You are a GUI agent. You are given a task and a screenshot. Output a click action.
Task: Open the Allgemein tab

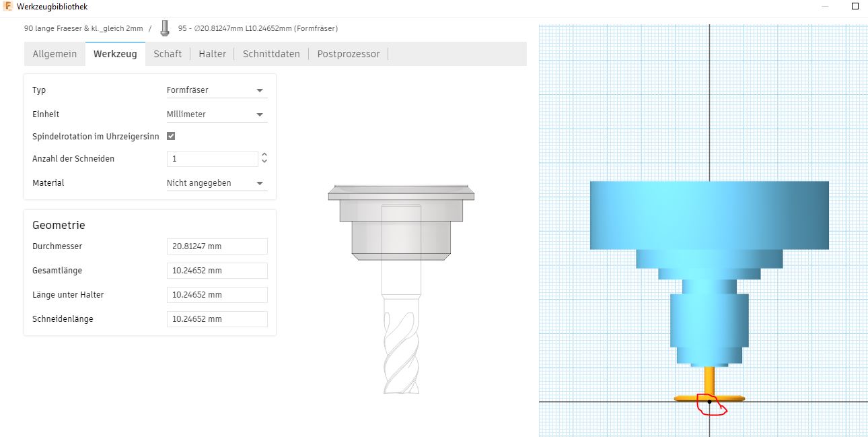[x=55, y=54]
